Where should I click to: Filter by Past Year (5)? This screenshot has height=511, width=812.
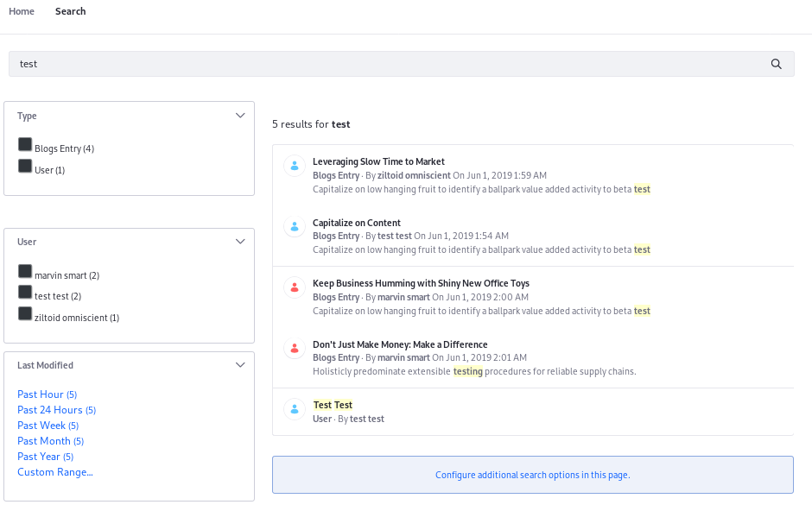45,456
